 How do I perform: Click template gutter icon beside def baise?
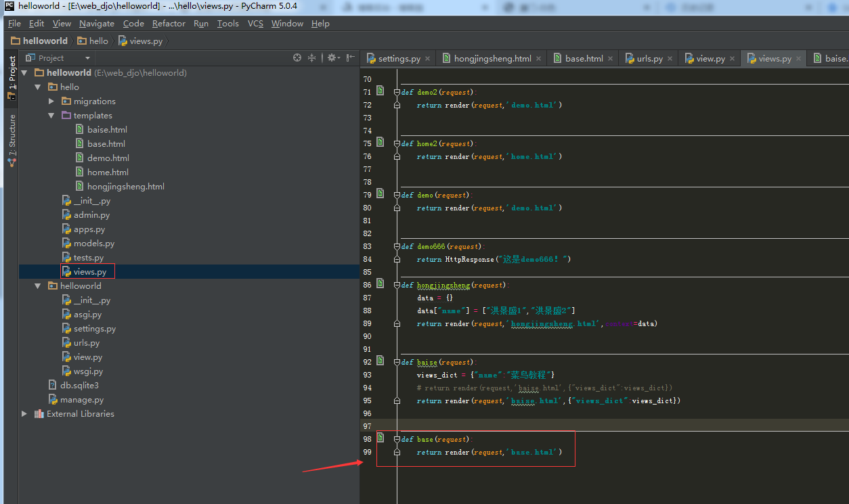380,361
